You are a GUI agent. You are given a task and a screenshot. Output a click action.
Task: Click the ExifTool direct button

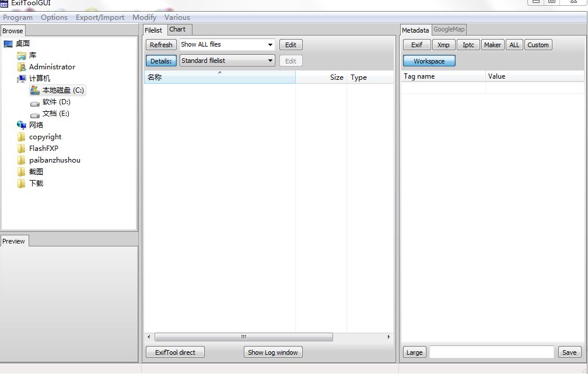pos(174,352)
